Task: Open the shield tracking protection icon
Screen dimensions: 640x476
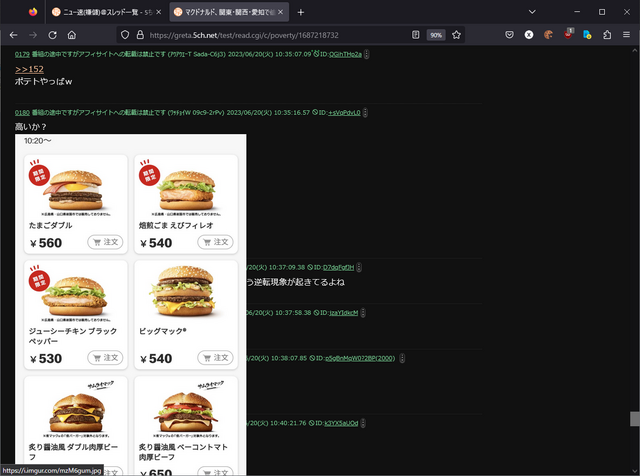Action: (125, 35)
